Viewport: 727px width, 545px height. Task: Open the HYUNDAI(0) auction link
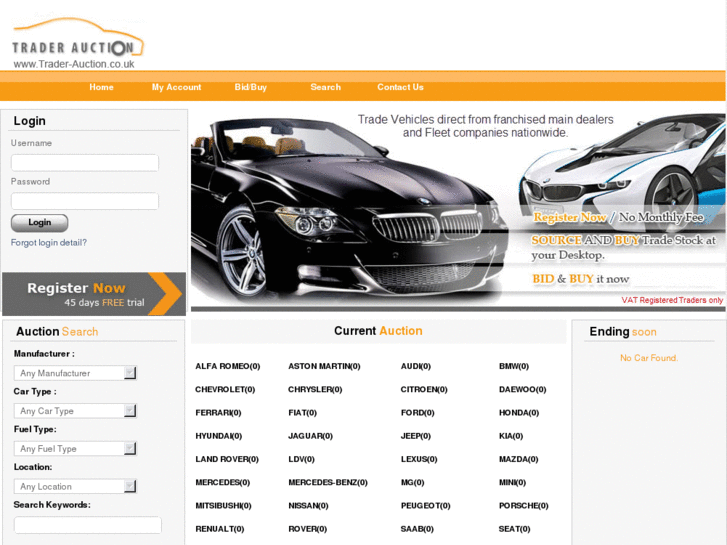218,436
